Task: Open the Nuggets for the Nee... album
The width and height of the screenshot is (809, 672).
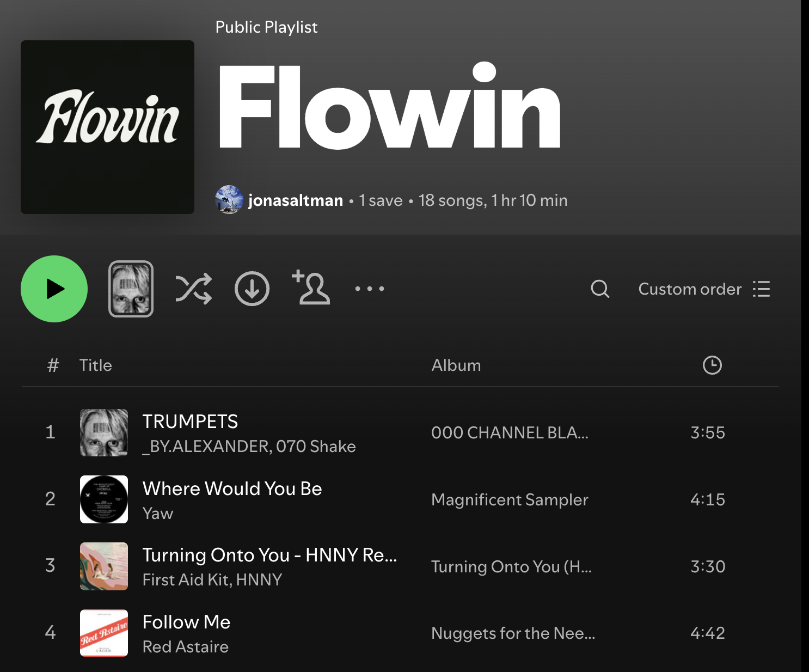Action: (513, 633)
